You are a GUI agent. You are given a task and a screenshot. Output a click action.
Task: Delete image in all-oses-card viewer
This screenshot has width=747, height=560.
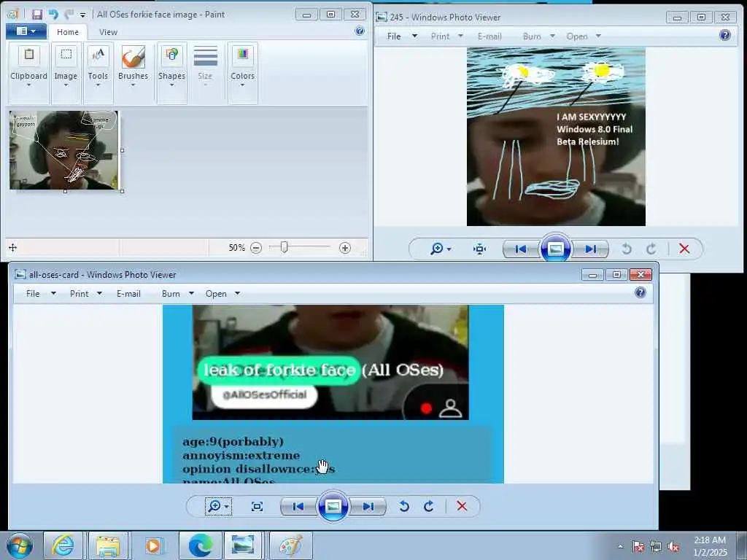coord(462,506)
